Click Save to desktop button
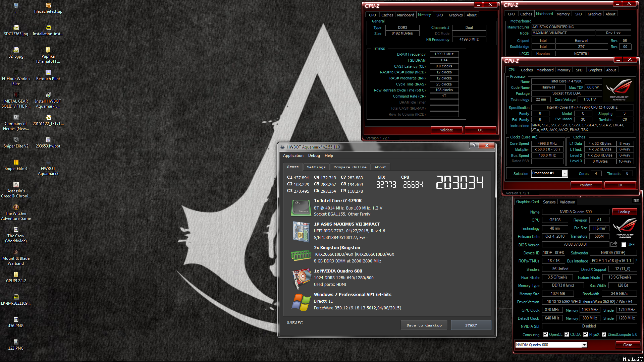 [x=424, y=325]
